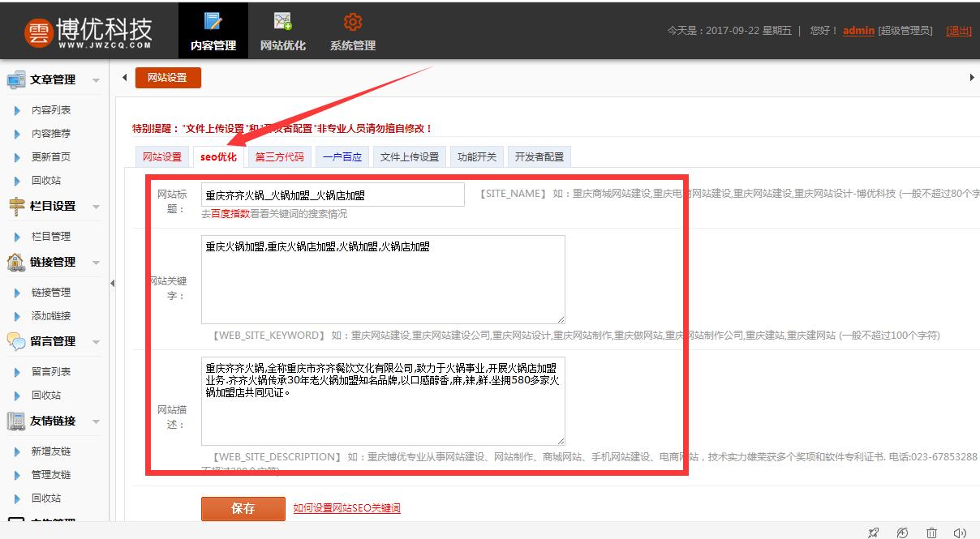Click the 栏目设置 signpost icon

coord(15,206)
